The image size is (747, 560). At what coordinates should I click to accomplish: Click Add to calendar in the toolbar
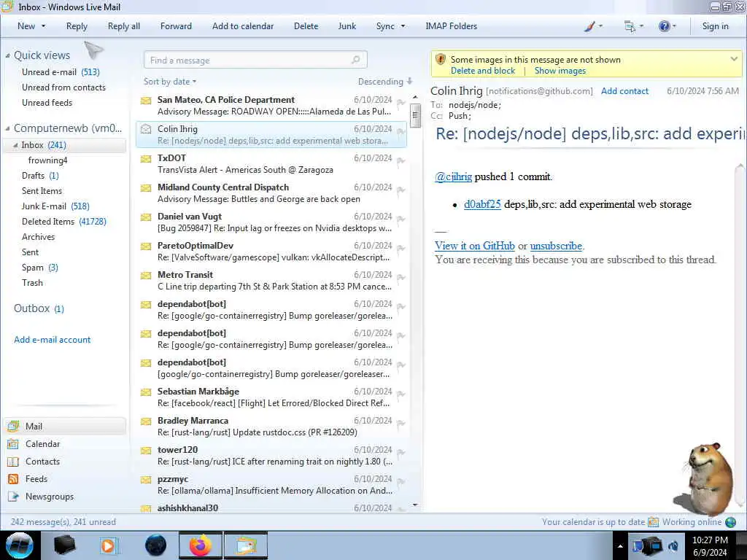243,26
